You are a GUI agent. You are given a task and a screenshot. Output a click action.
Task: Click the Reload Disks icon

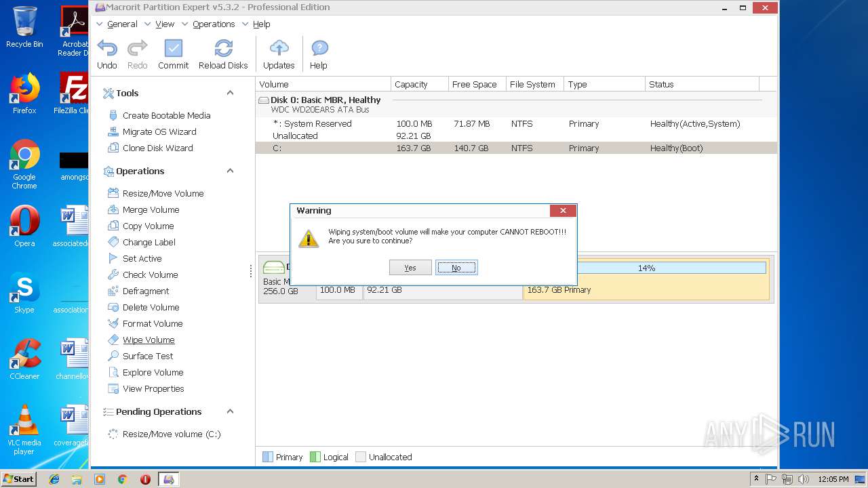(x=223, y=49)
